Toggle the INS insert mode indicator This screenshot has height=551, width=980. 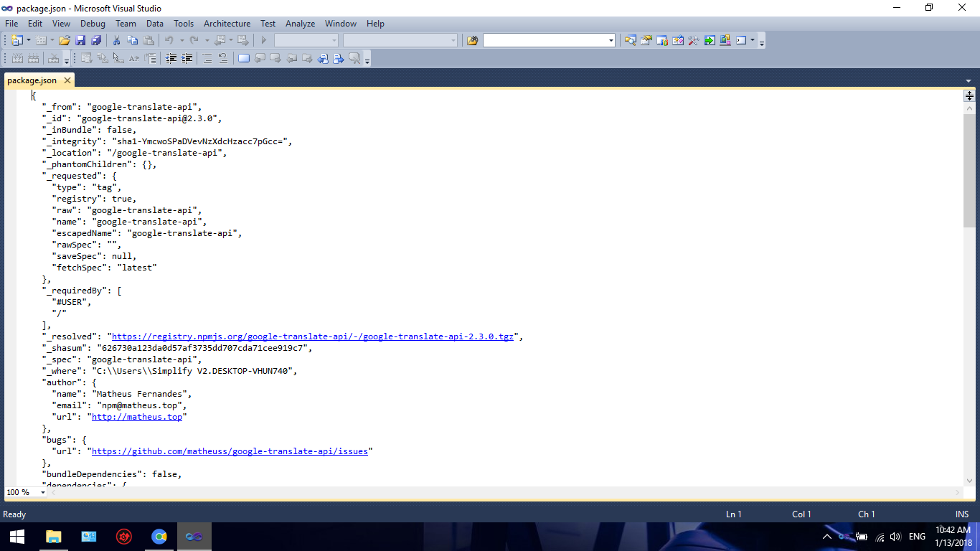tap(961, 514)
